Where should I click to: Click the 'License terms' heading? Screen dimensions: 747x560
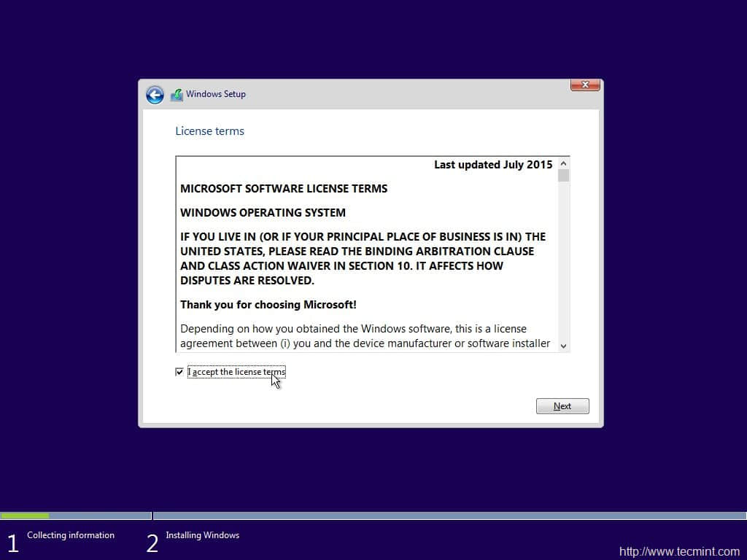pyautogui.click(x=209, y=131)
